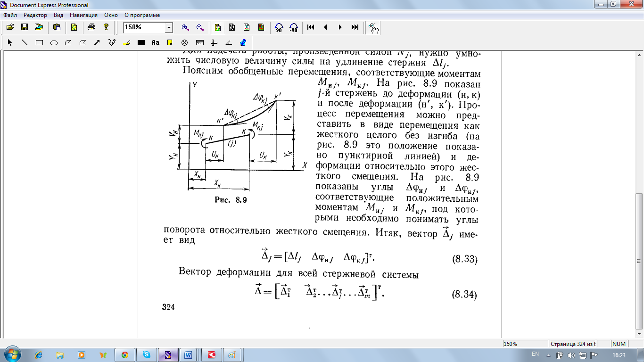Open Windows Explorer from the taskbar
The height and width of the screenshot is (362, 644).
(x=60, y=355)
